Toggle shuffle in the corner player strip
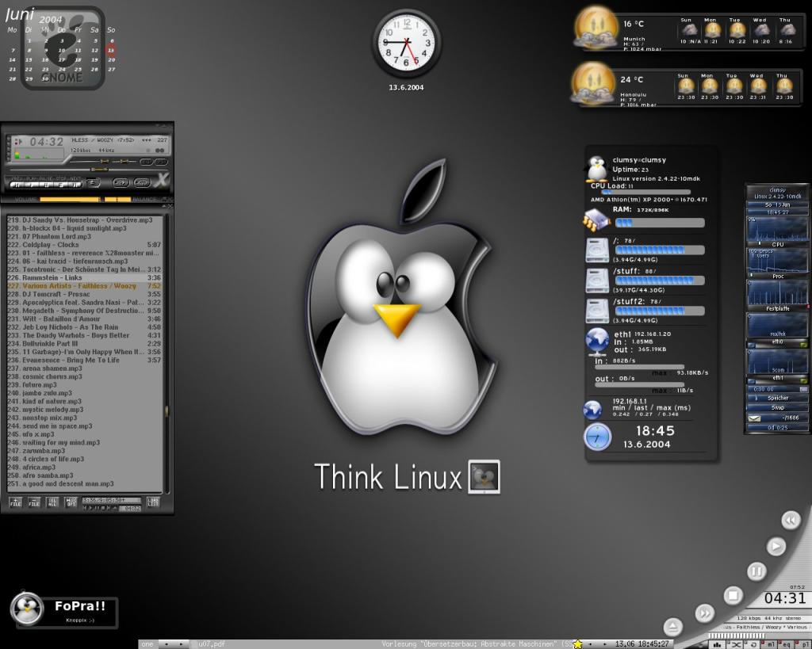Image resolution: width=812 pixels, height=649 pixels. pyautogui.click(x=735, y=644)
